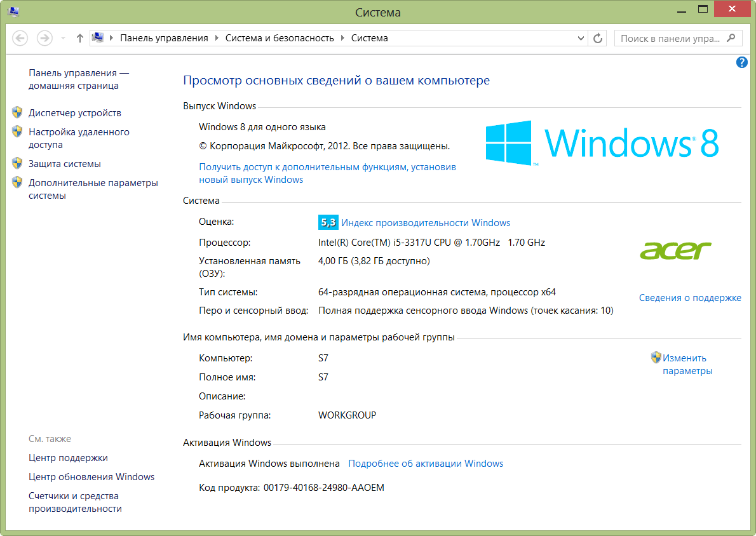Open Сведения о поддержке link

[x=690, y=298]
